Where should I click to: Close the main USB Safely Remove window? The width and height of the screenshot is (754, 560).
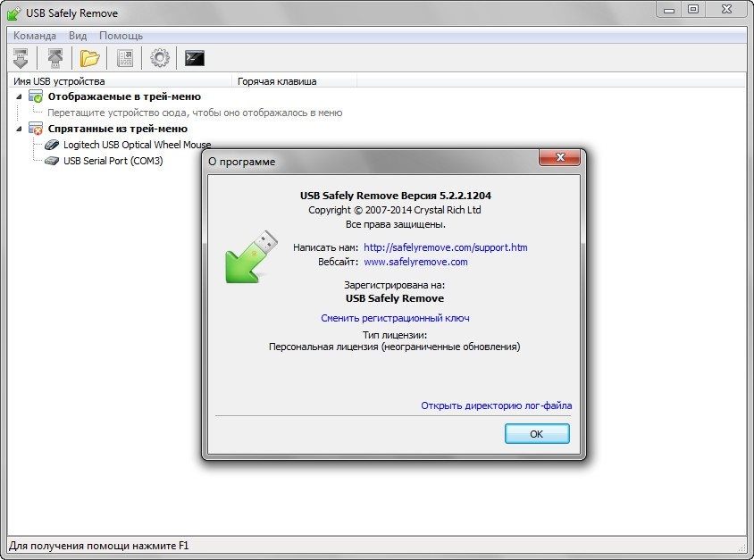[x=726, y=10]
